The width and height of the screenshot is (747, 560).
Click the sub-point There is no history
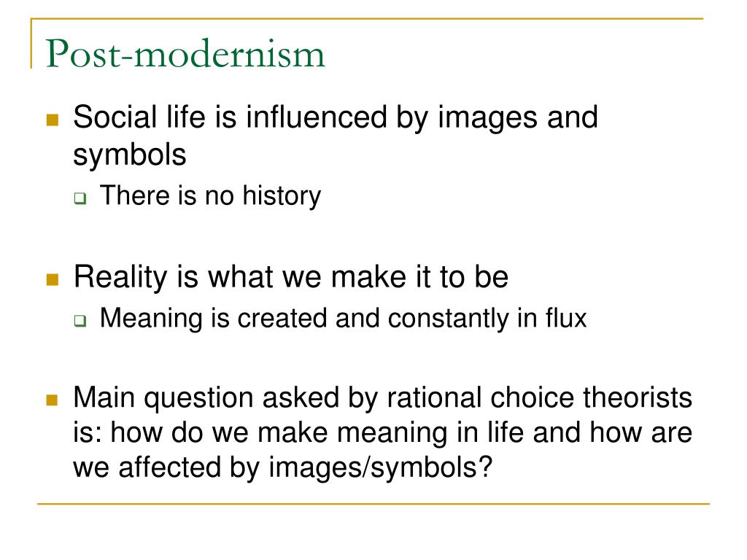(211, 196)
